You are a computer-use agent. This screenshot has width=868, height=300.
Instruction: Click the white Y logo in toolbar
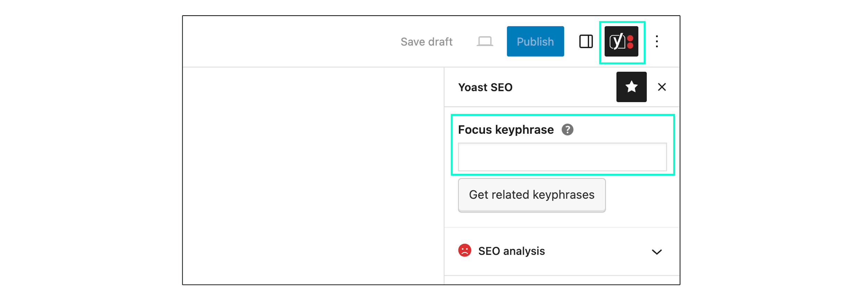[x=617, y=42]
